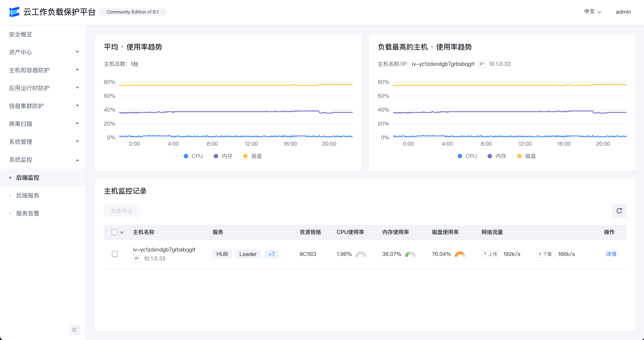Collapse the sidebar with the bottom menu-fold icon
Screen dimensions: 644x340
[x=75, y=329]
